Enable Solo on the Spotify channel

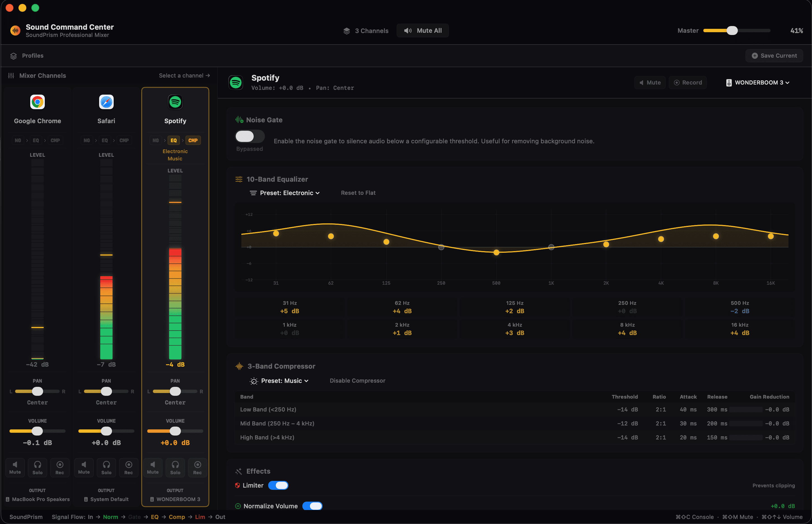tap(175, 467)
